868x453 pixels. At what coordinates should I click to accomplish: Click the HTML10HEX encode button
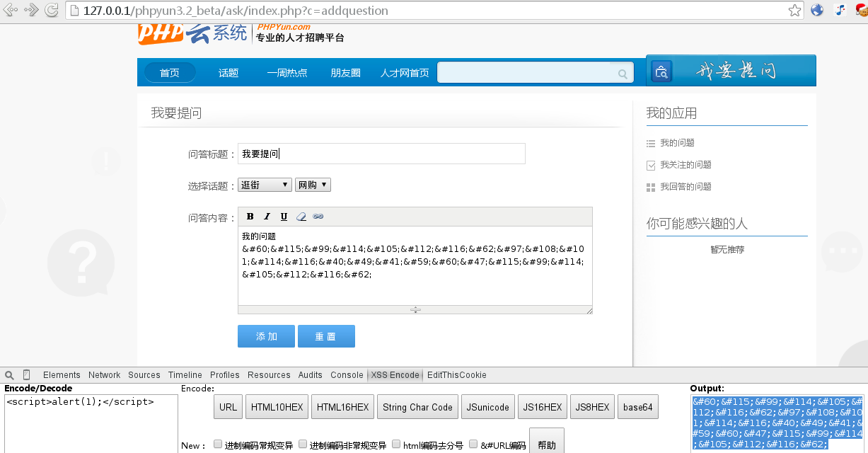pos(277,407)
